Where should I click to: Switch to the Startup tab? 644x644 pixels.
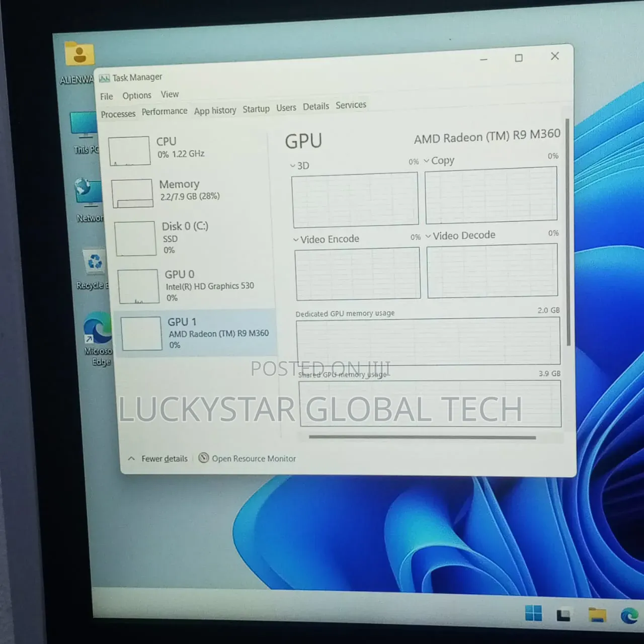tap(256, 109)
